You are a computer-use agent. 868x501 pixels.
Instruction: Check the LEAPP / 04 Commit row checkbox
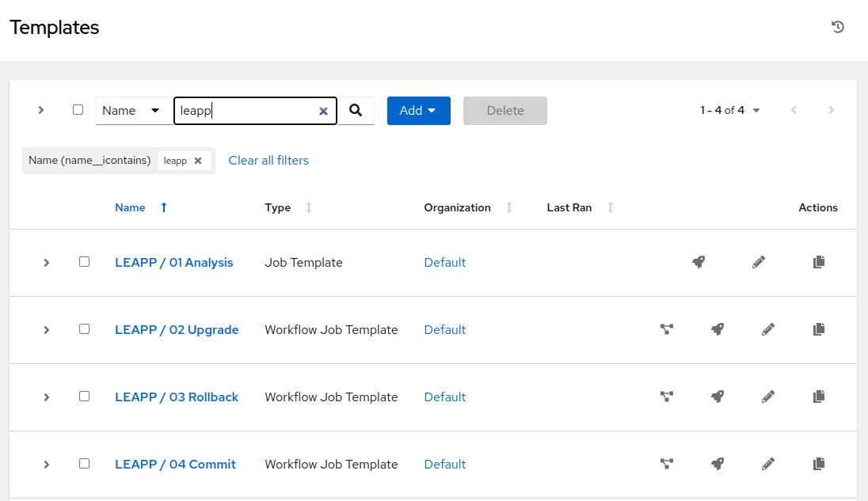(x=84, y=463)
